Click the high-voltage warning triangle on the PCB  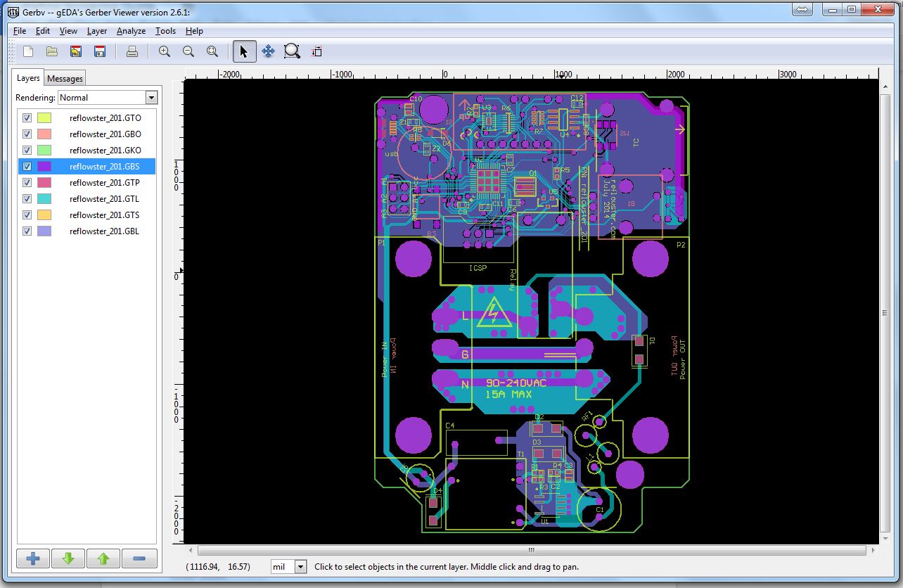point(494,314)
